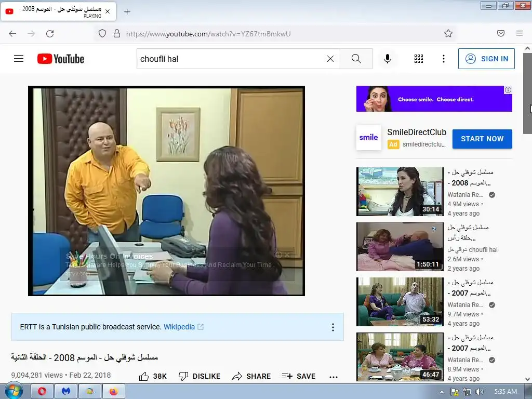Click the choufli hal channel name
Image resolution: width=532 pixels, height=399 pixels.
(473, 250)
